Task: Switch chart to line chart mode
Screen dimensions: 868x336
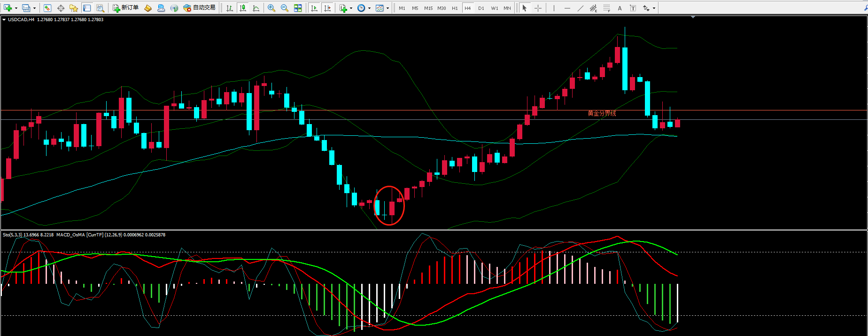Action: (x=256, y=8)
